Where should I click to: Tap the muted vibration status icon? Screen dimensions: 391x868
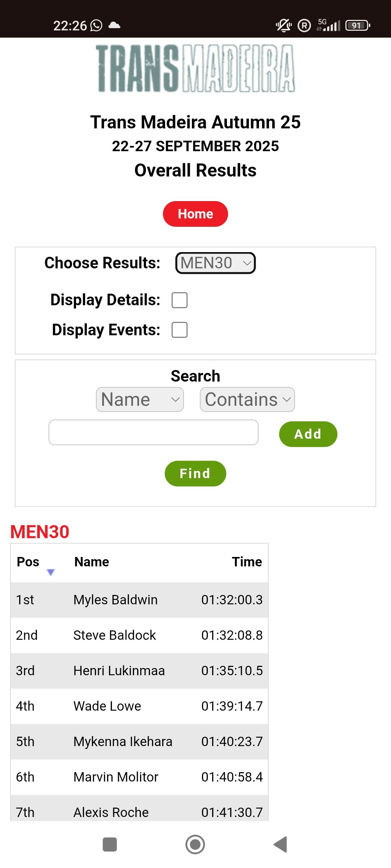tap(283, 25)
